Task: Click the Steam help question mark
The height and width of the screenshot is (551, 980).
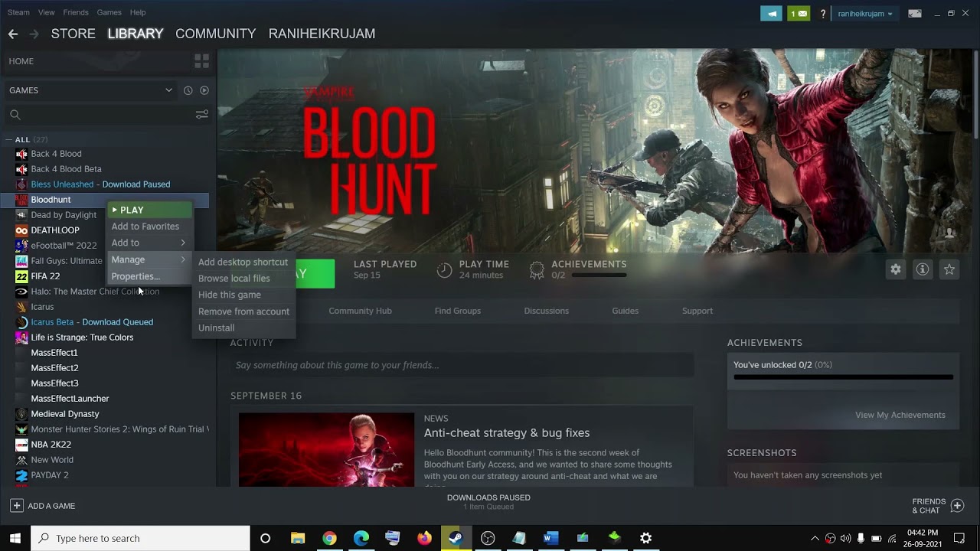Action: coord(823,14)
